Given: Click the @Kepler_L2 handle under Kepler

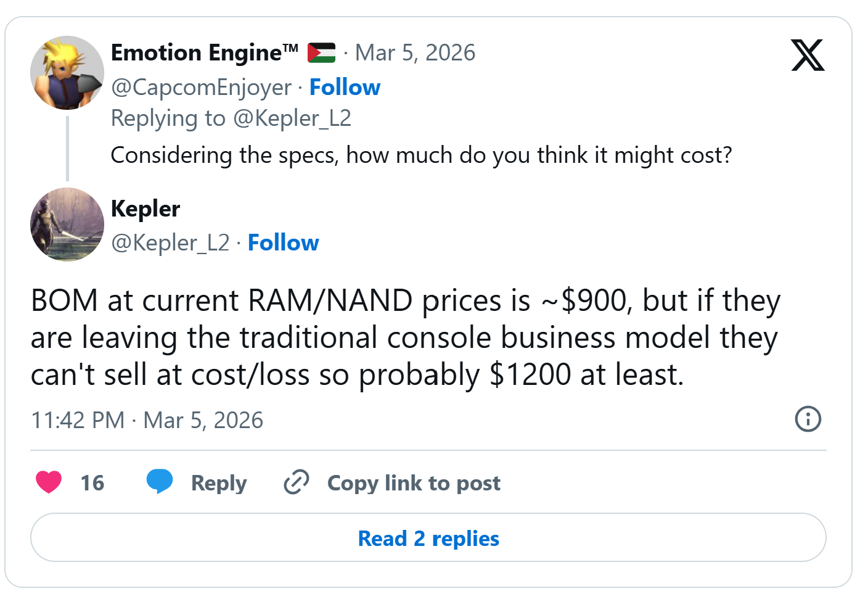Looking at the screenshot, I should click(170, 243).
